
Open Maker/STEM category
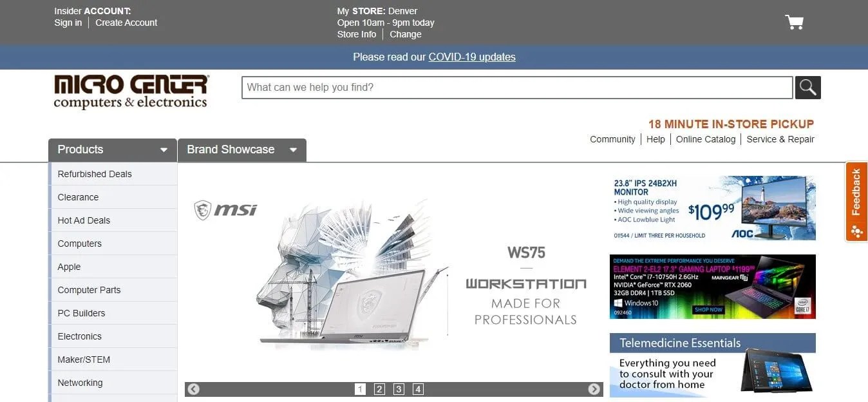113,359
